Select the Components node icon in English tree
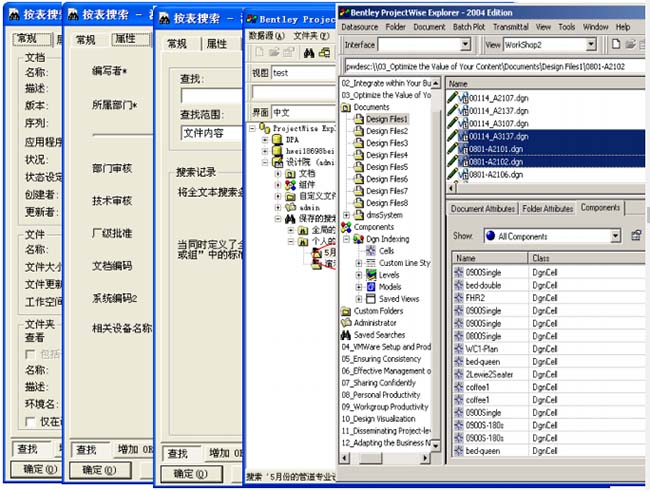Image resolution: width=650 pixels, height=490 pixels. (346, 227)
